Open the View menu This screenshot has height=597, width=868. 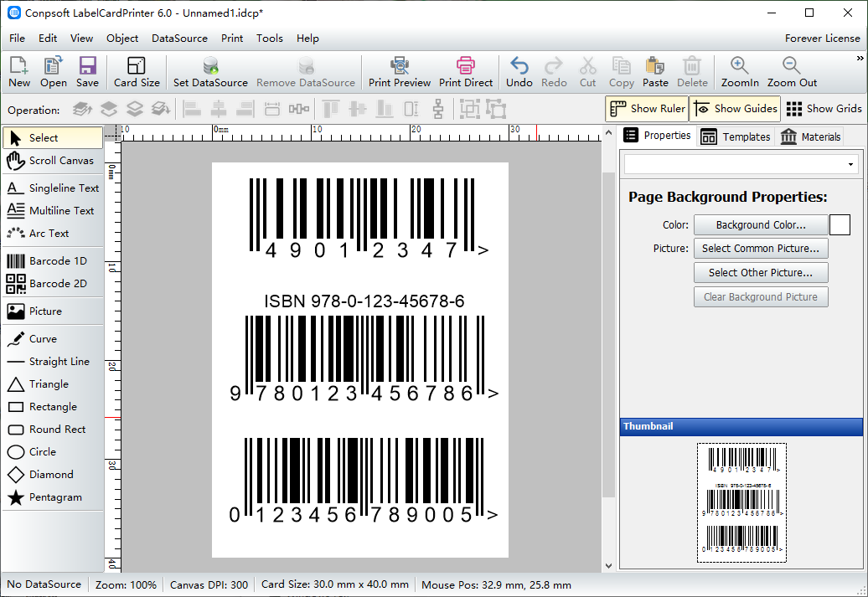(81, 39)
